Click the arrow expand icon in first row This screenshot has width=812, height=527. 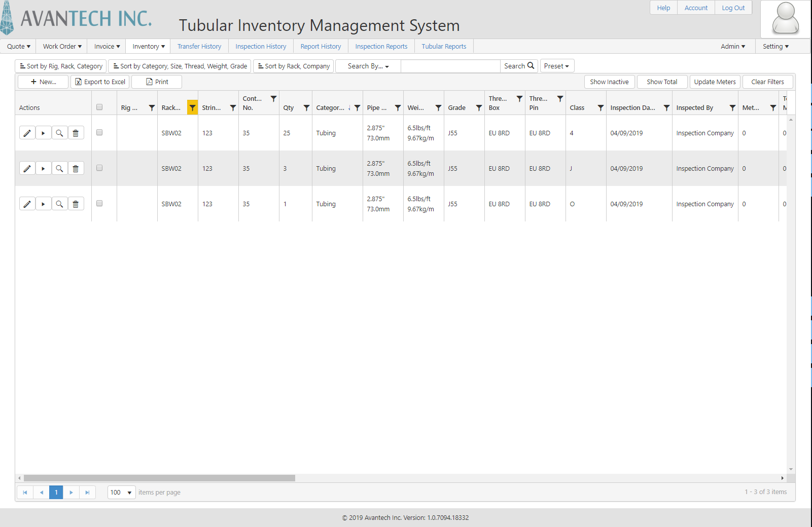[x=43, y=133]
